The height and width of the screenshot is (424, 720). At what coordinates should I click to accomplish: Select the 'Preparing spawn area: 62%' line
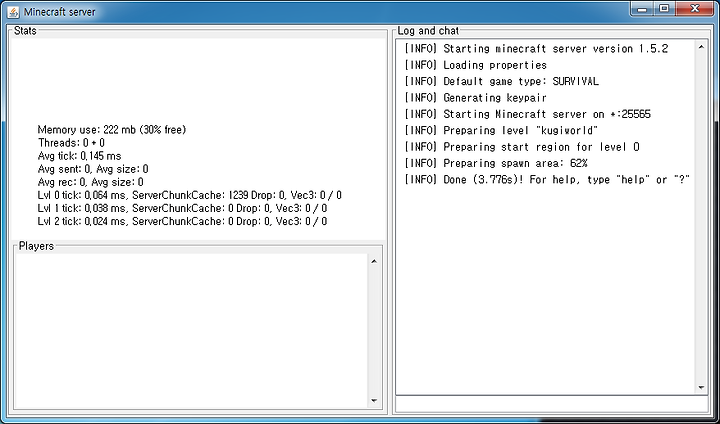tap(496, 163)
